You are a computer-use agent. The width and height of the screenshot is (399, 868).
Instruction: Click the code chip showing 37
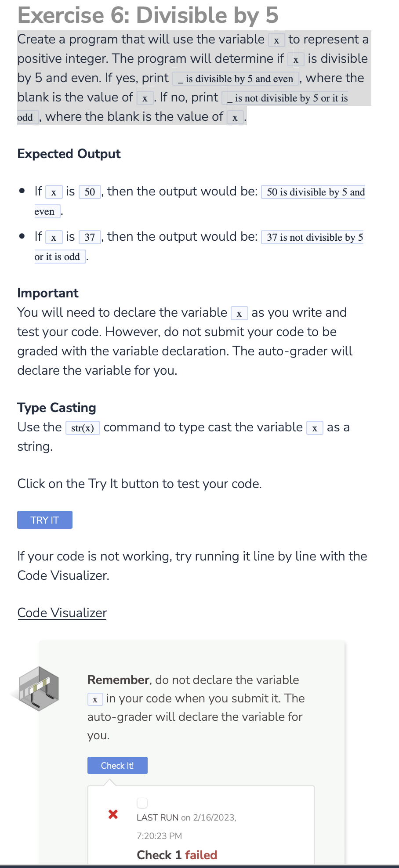click(x=90, y=237)
